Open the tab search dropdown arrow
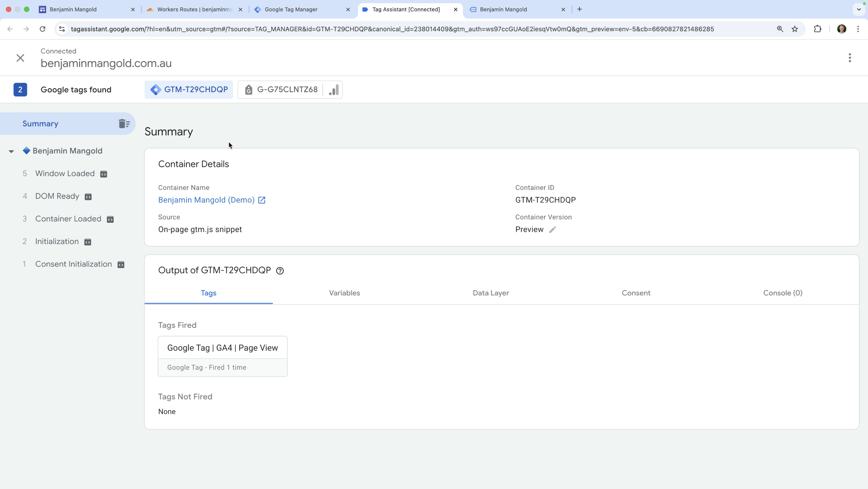The image size is (868, 489). coord(859,9)
